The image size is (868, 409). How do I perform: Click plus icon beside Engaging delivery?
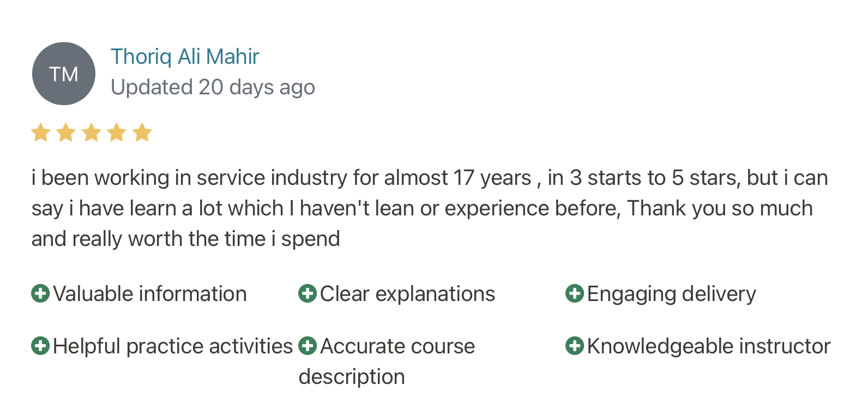point(575,293)
